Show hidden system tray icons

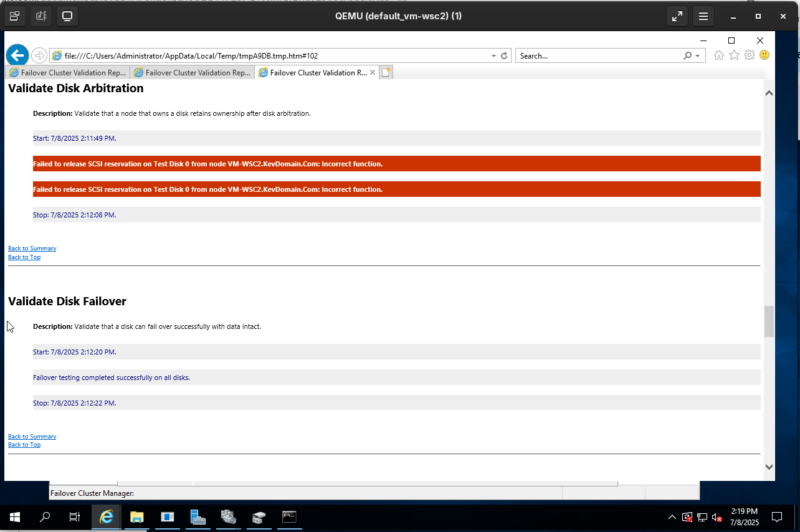coord(672,517)
